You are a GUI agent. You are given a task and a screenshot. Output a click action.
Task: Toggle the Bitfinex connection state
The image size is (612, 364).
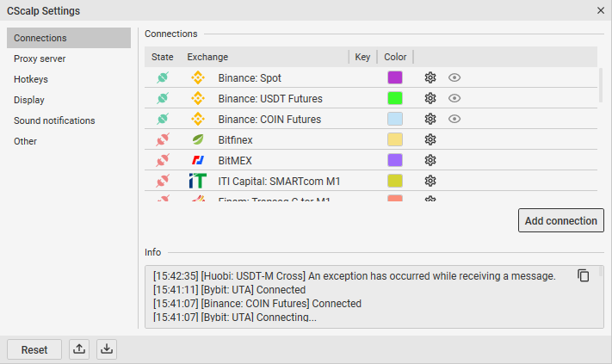click(162, 139)
